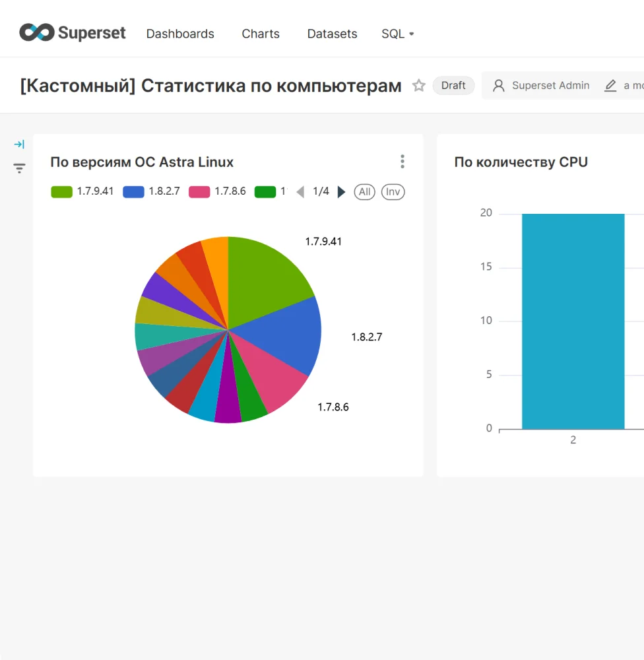Open the Dashboards menu item
The height and width of the screenshot is (660, 644).
[180, 34]
